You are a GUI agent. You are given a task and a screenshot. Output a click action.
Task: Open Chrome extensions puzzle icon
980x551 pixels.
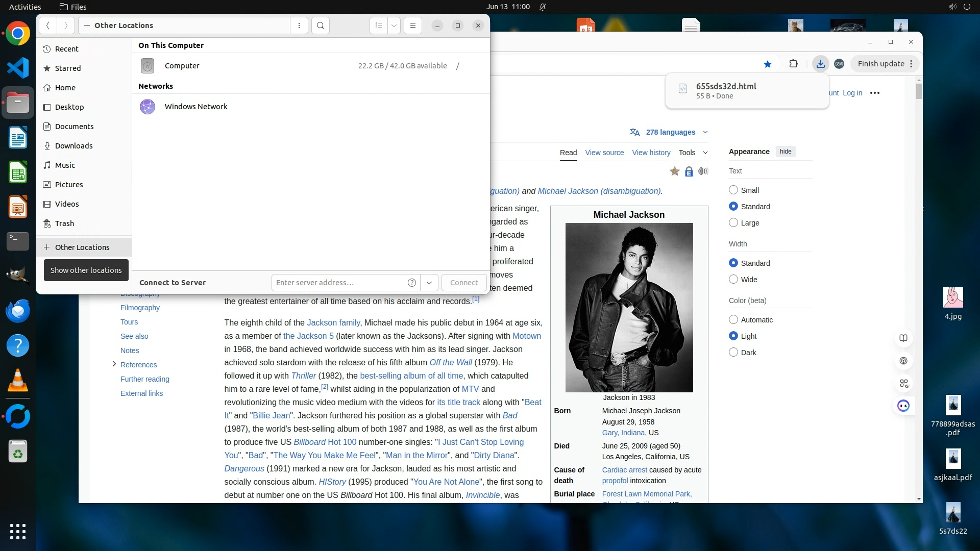(x=793, y=64)
